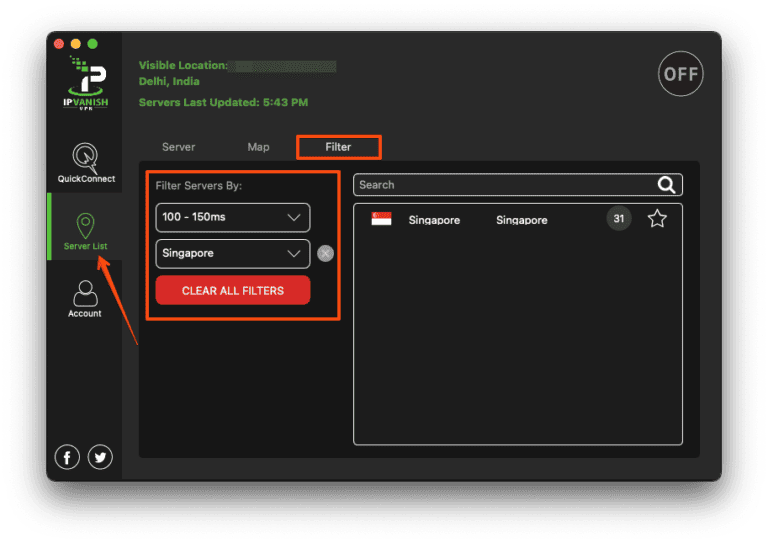Toggle the VPN OFF power button
This screenshot has height=543, width=768.
[x=680, y=75]
